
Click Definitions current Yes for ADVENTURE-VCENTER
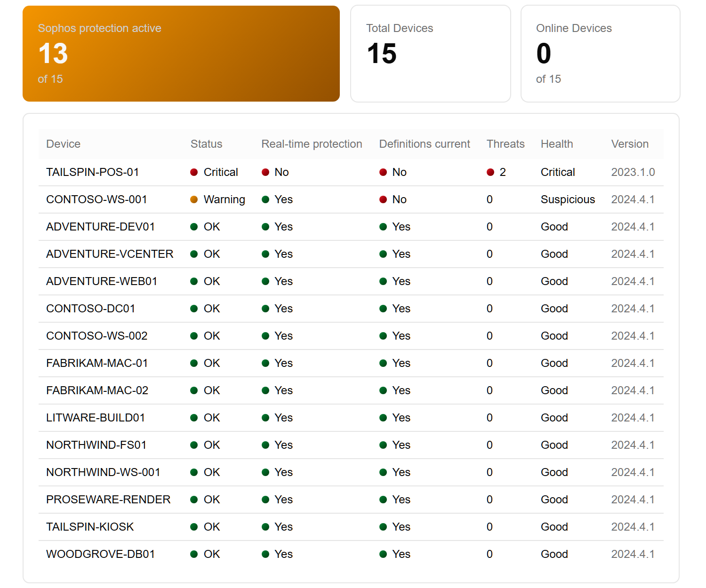pos(395,254)
